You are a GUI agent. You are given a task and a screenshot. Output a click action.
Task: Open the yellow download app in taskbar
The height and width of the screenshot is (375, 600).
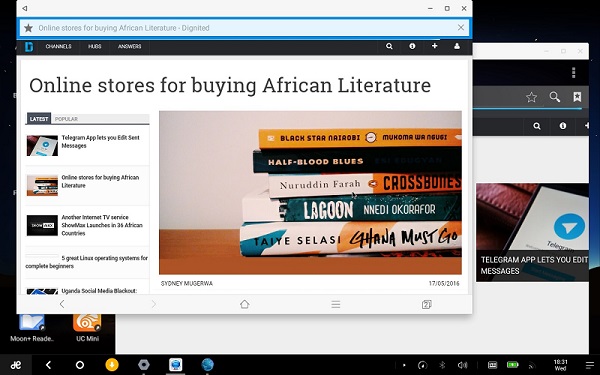click(112, 365)
